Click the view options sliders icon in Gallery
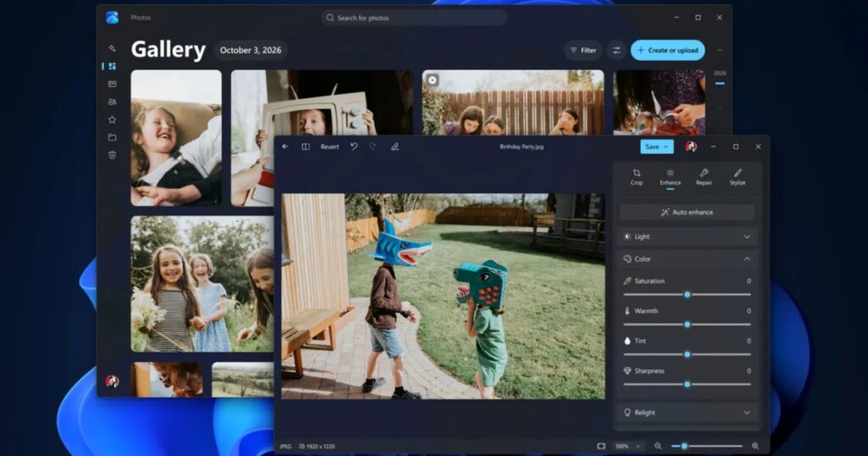868x456 pixels. click(616, 50)
